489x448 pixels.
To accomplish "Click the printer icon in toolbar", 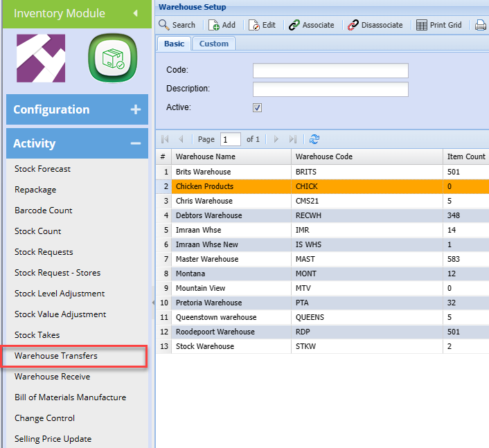I will pyautogui.click(x=481, y=25).
